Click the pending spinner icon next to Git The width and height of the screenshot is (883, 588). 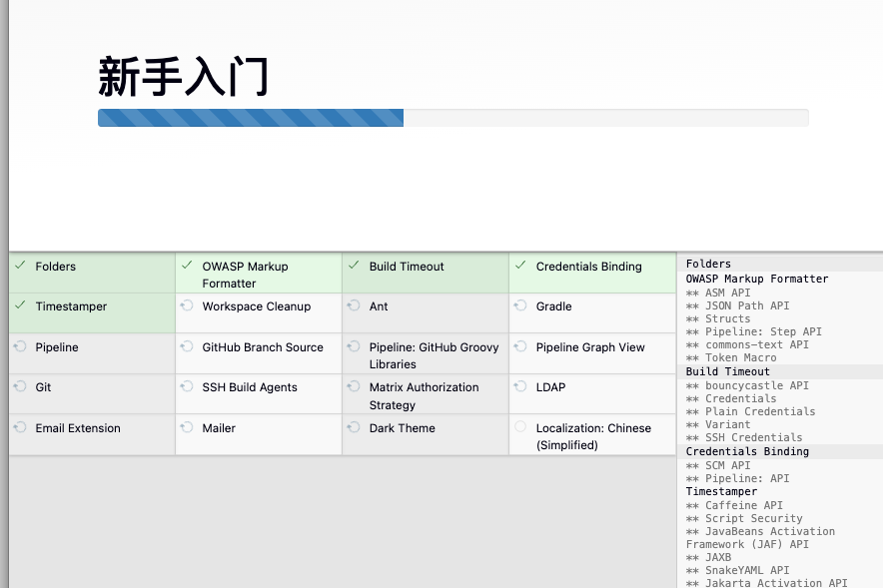coord(20,386)
